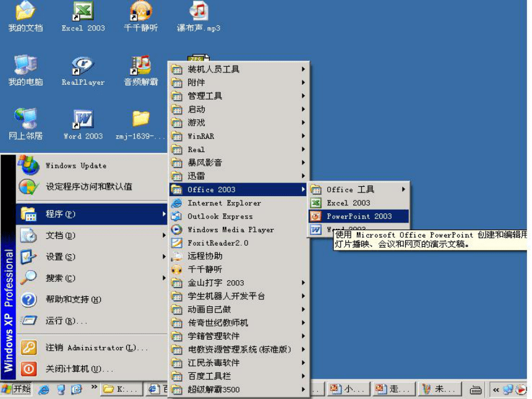Expand the 搜索(C) submenu arrow
Viewport: 532px width, 399px height.
tap(164, 278)
